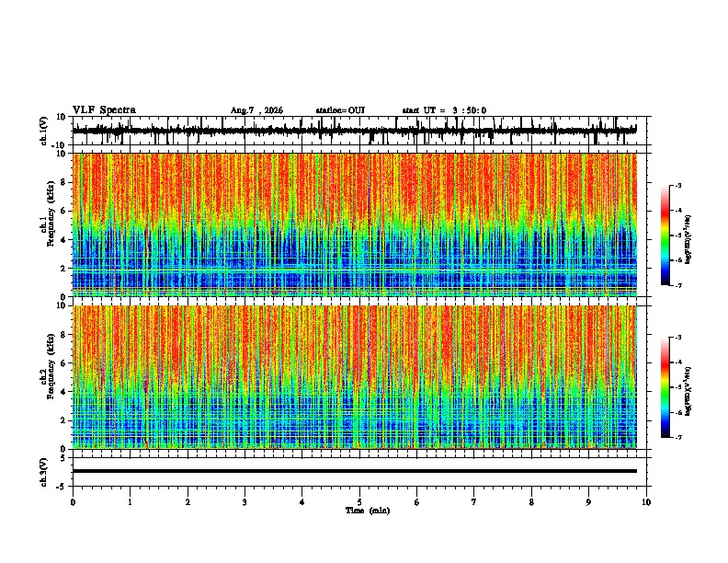
Task: Click the time-axis tick label "5"
Action: [x=359, y=501]
